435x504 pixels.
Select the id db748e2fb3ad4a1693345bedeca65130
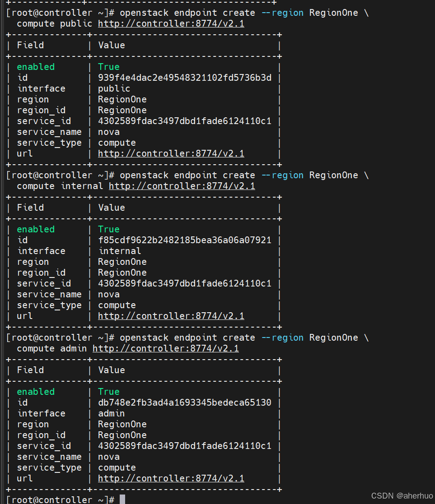[x=185, y=402]
